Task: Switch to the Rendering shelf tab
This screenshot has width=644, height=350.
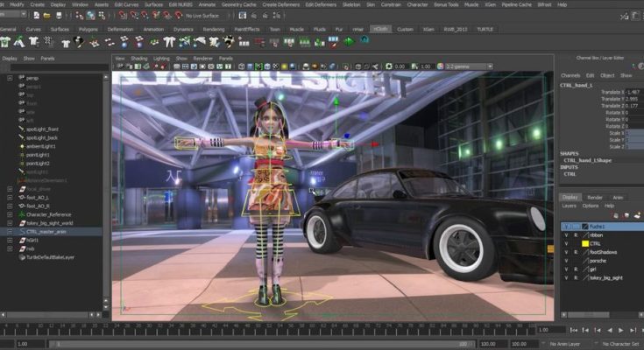Action: (x=214, y=29)
